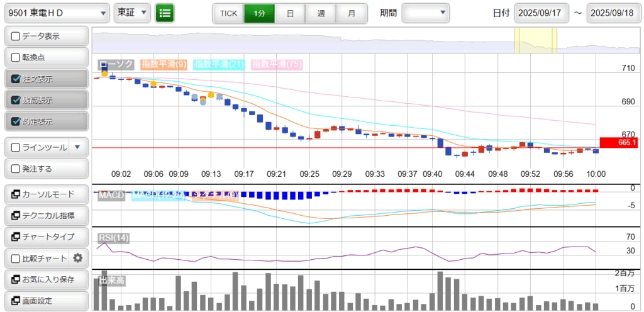Click the 710 price axis label
This screenshot has width=644, height=312.
[628, 69]
